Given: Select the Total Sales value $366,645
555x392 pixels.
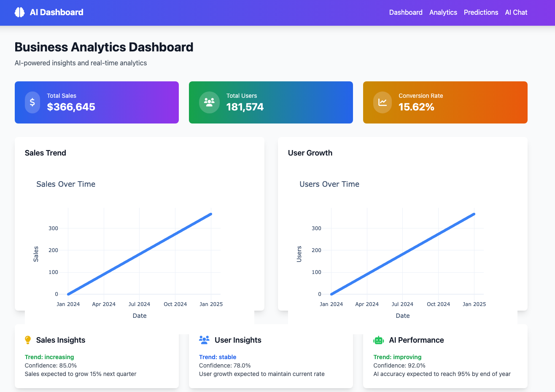Looking at the screenshot, I should 71,107.
